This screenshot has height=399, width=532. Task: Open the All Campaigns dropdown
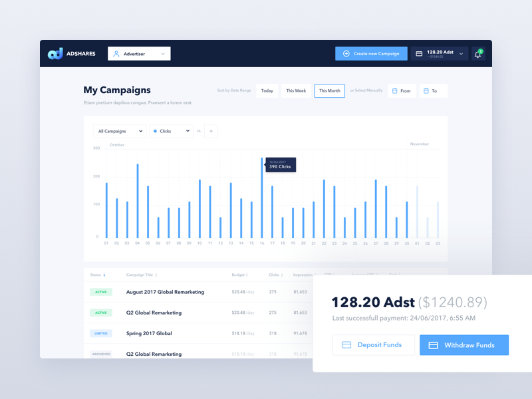point(120,132)
